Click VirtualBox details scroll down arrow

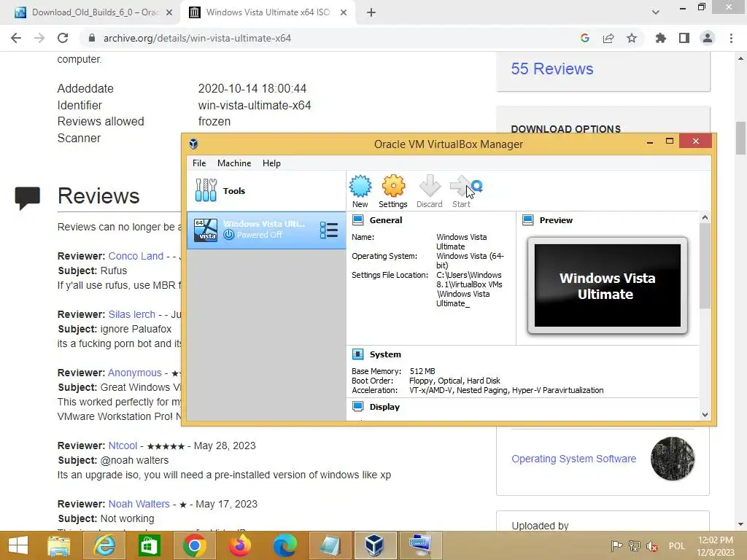coord(705,415)
